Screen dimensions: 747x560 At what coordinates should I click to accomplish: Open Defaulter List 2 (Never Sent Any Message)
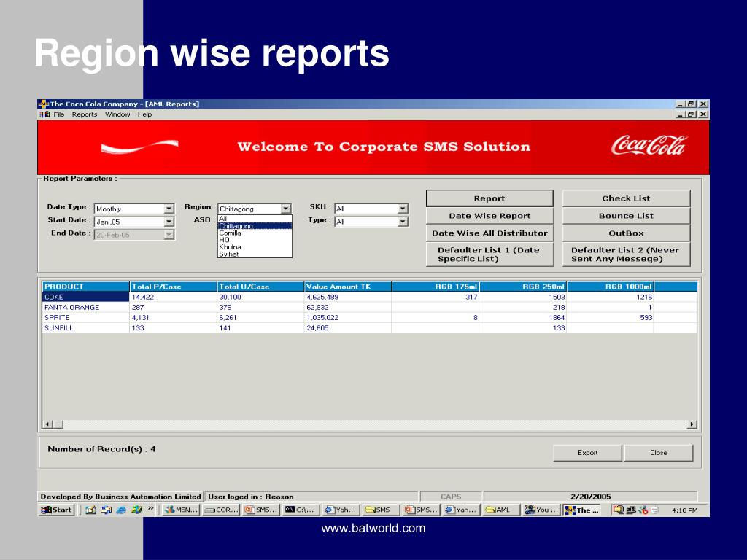click(626, 254)
